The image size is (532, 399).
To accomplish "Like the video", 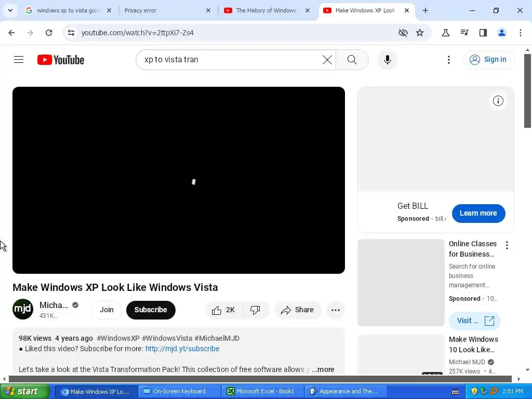I will (x=223, y=310).
